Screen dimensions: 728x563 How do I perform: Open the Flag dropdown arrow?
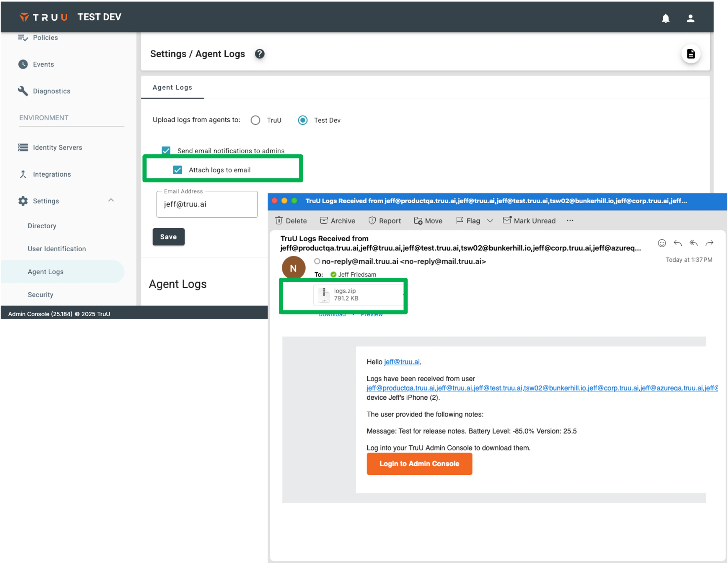click(490, 221)
